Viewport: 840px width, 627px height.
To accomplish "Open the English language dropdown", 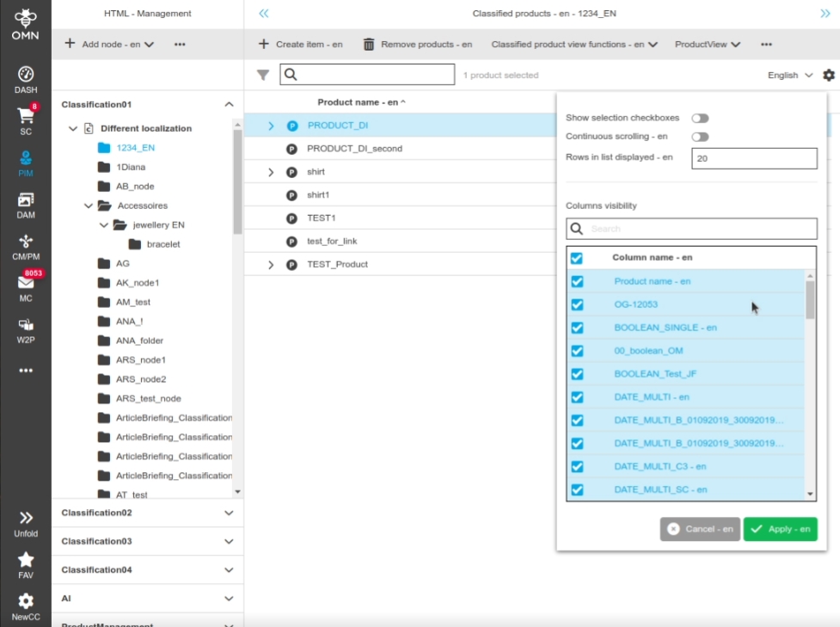I will [790, 75].
